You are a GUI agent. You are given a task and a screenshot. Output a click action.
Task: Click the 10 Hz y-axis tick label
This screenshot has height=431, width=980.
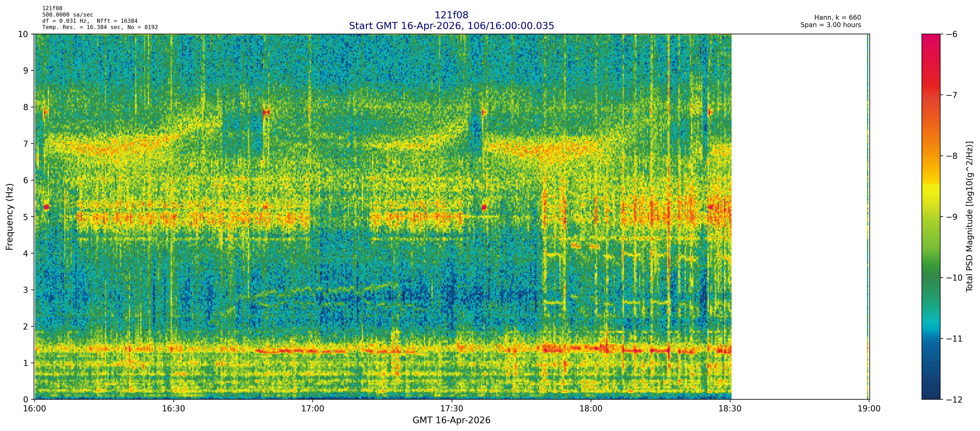(23, 34)
